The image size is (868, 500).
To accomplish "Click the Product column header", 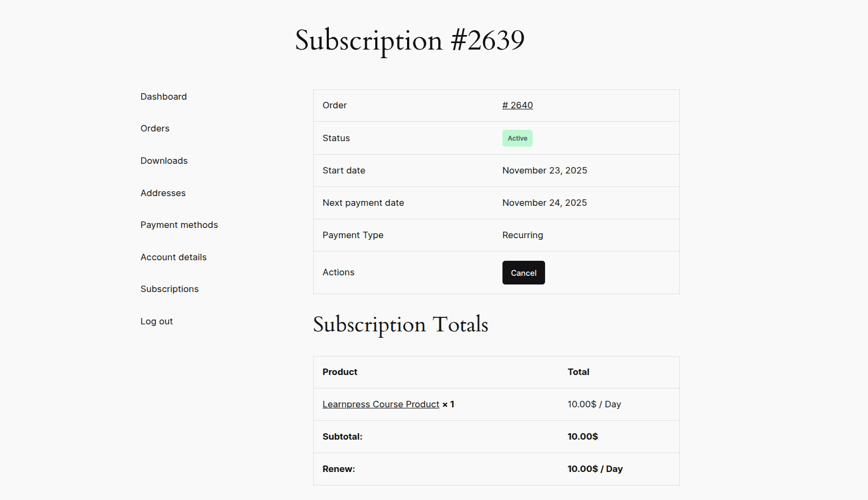I will point(340,372).
